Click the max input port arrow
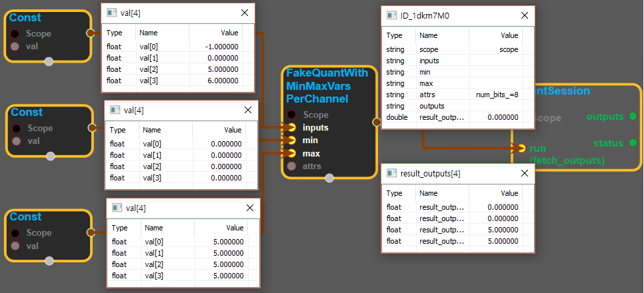This screenshot has height=293, width=644. tap(291, 154)
